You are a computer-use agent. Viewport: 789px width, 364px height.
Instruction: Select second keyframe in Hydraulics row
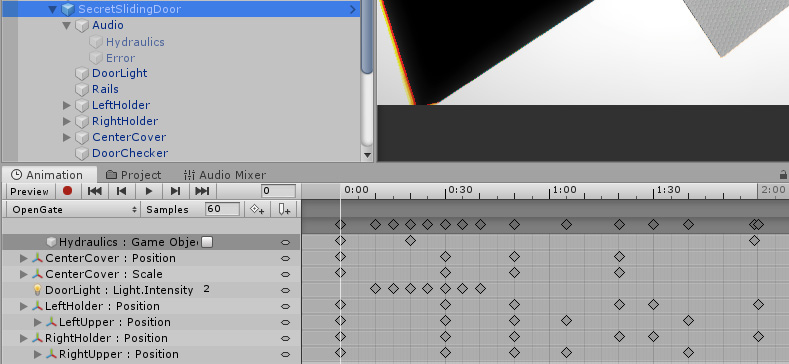[411, 241]
